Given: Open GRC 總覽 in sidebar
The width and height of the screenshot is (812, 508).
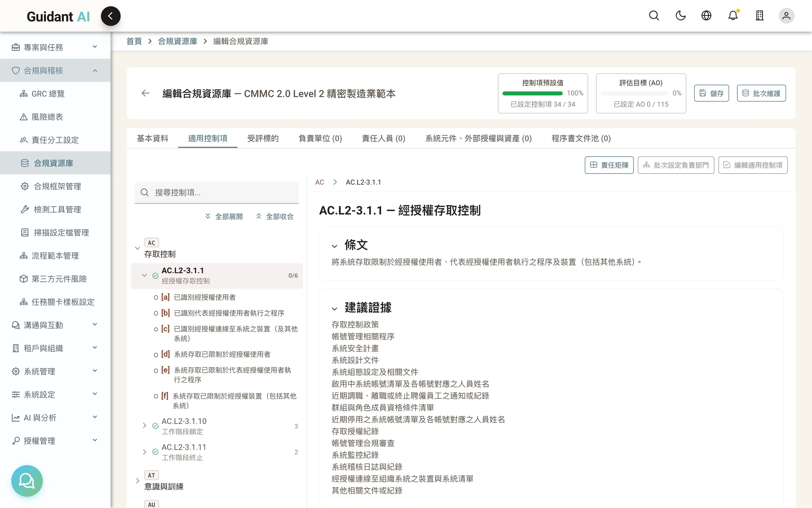Looking at the screenshot, I should click(x=55, y=94).
